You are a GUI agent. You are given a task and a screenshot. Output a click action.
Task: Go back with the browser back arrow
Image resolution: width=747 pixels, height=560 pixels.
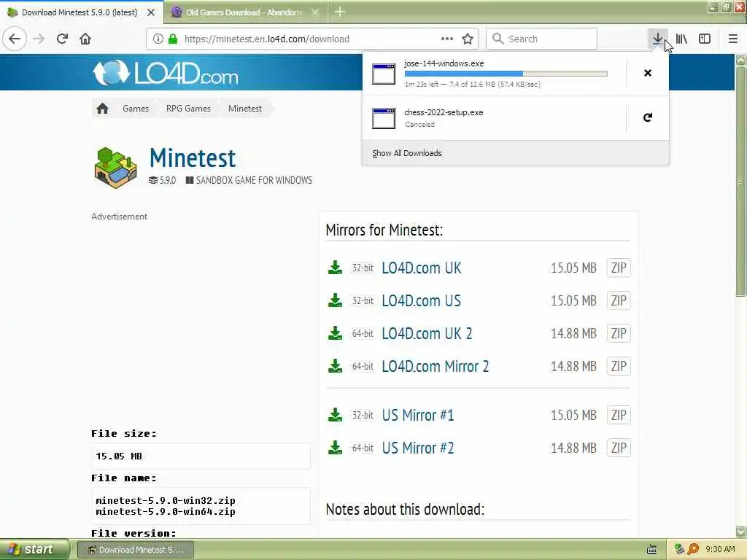click(x=15, y=39)
